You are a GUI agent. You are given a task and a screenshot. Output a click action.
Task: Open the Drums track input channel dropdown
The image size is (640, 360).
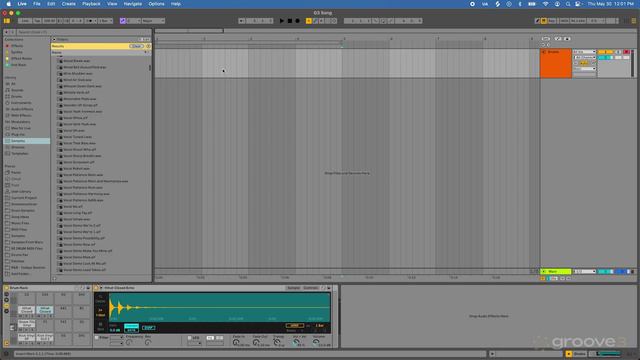coord(584,58)
